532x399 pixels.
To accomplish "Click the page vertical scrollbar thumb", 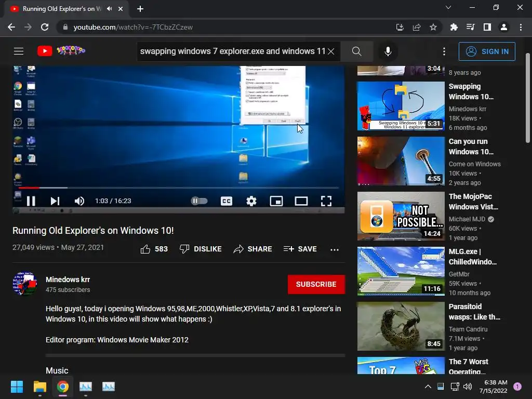I will click(528, 98).
